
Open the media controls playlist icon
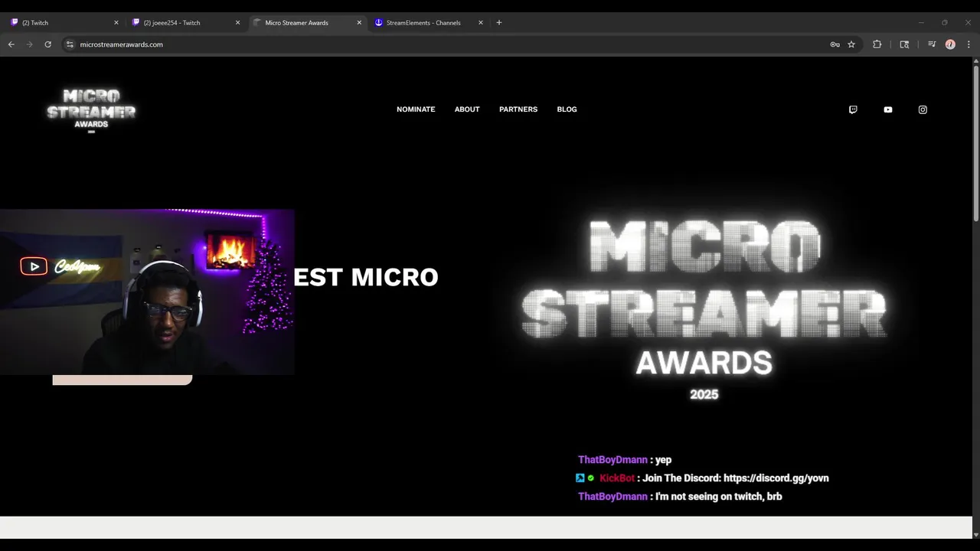coord(932,44)
